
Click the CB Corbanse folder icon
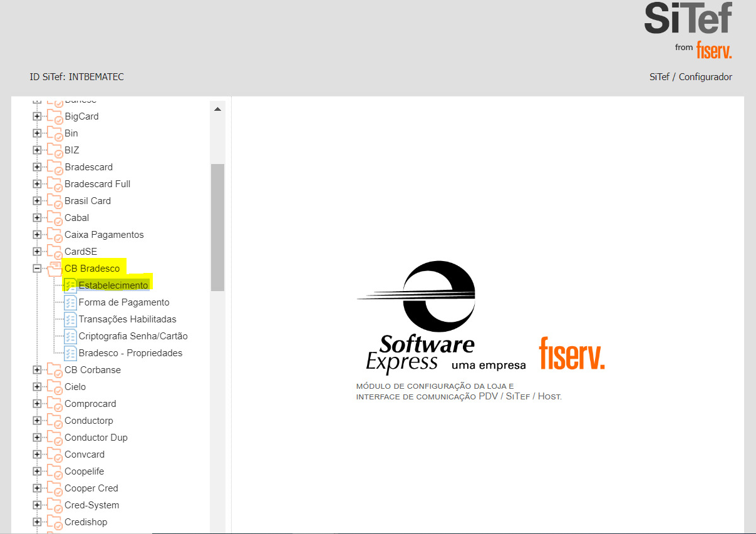54,370
